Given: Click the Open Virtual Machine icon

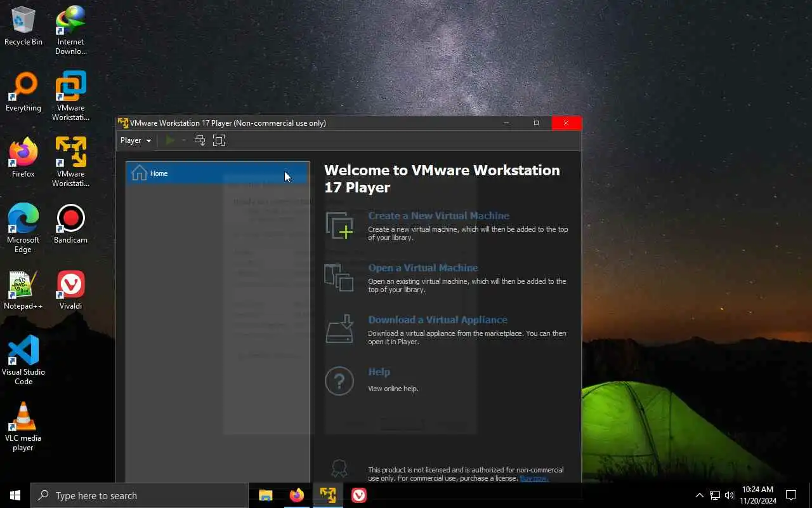Looking at the screenshot, I should [339, 277].
